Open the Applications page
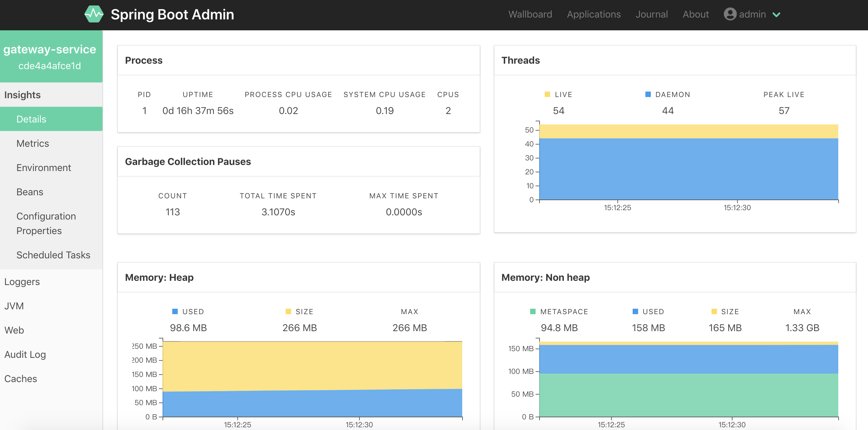The width and height of the screenshot is (868, 430). coord(594,14)
